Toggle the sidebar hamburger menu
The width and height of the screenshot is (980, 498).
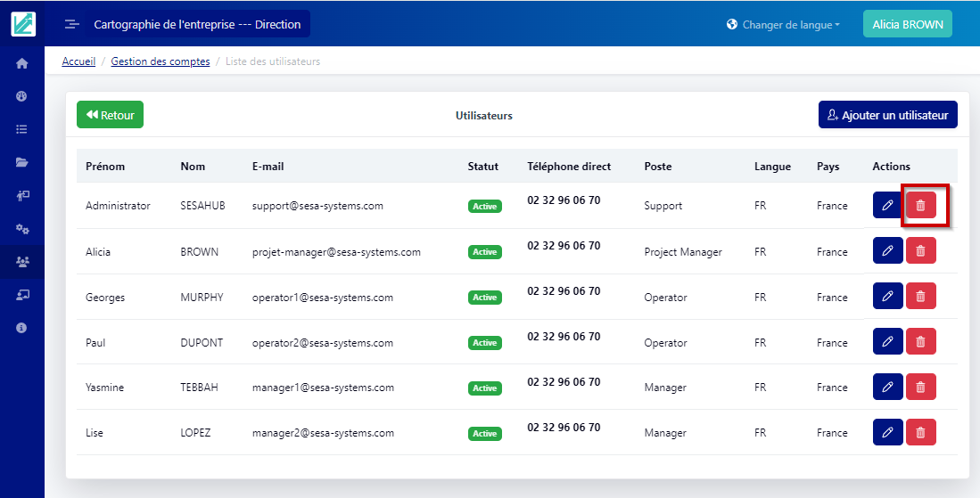[72, 25]
